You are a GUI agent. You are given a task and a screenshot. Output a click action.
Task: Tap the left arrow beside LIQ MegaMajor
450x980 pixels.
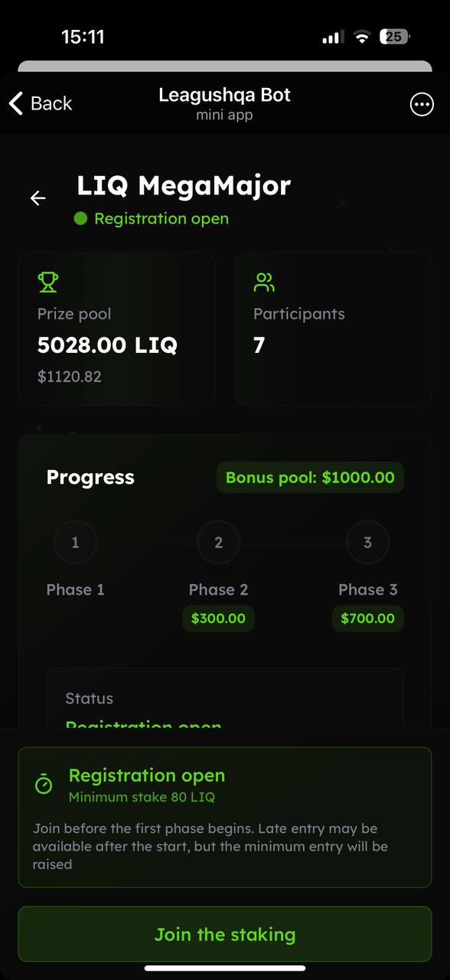tap(37, 198)
